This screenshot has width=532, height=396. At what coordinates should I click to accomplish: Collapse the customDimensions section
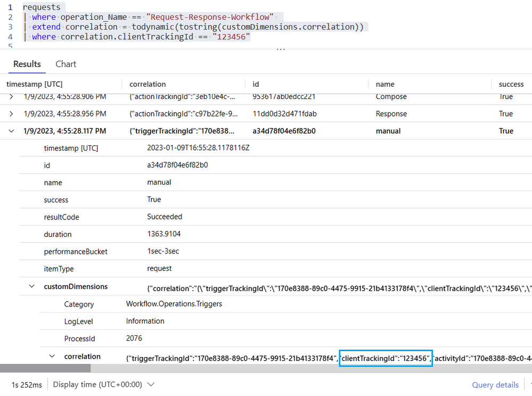pyautogui.click(x=31, y=286)
